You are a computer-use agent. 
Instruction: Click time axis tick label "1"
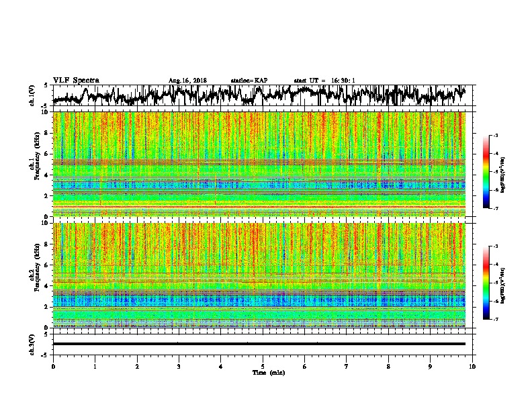pos(95,367)
